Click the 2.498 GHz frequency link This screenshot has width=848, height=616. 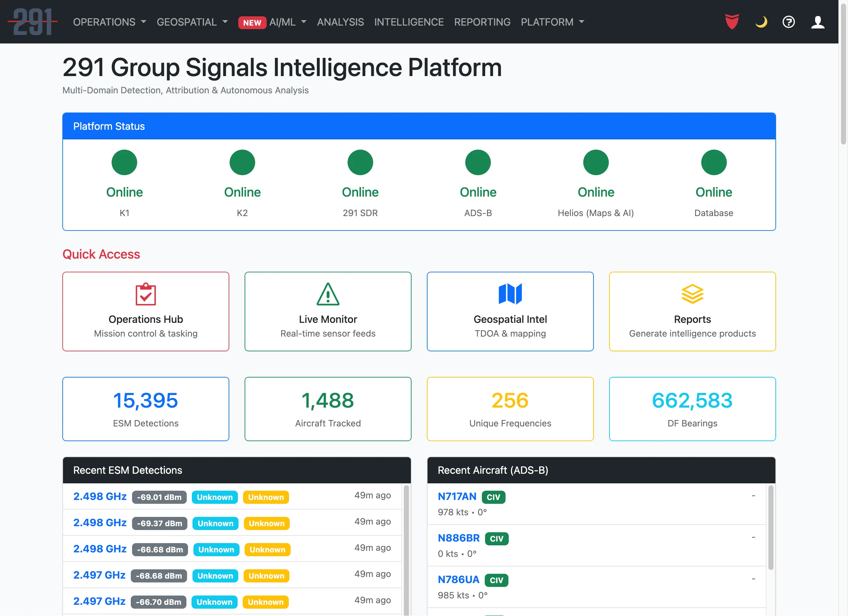click(99, 496)
